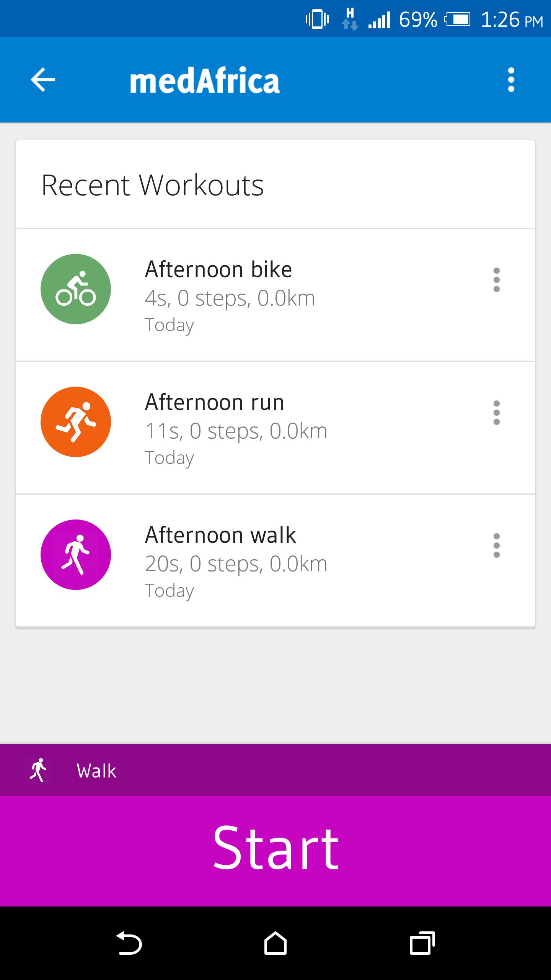Open the recent apps switcher
This screenshot has width=551, height=980.
pos(422,943)
